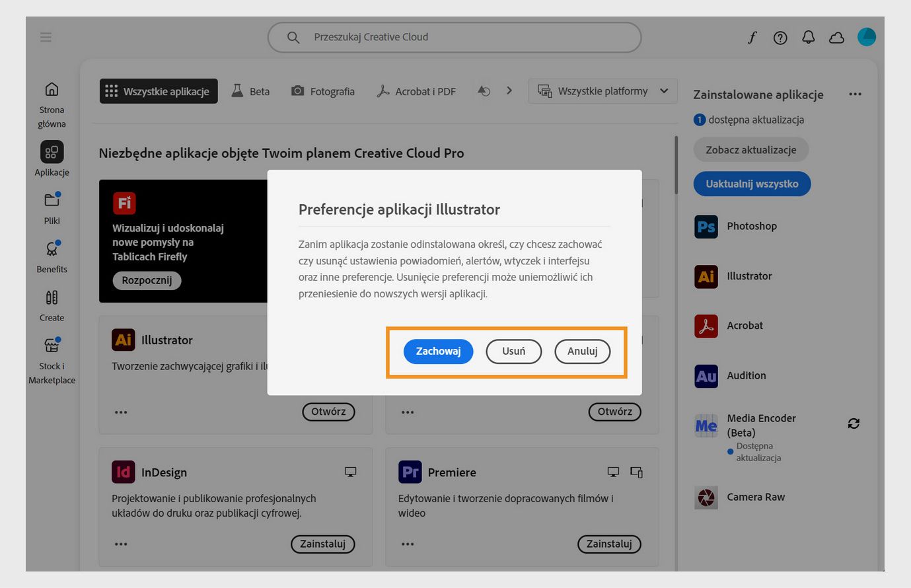Open Create in the sidebar

[52, 306]
